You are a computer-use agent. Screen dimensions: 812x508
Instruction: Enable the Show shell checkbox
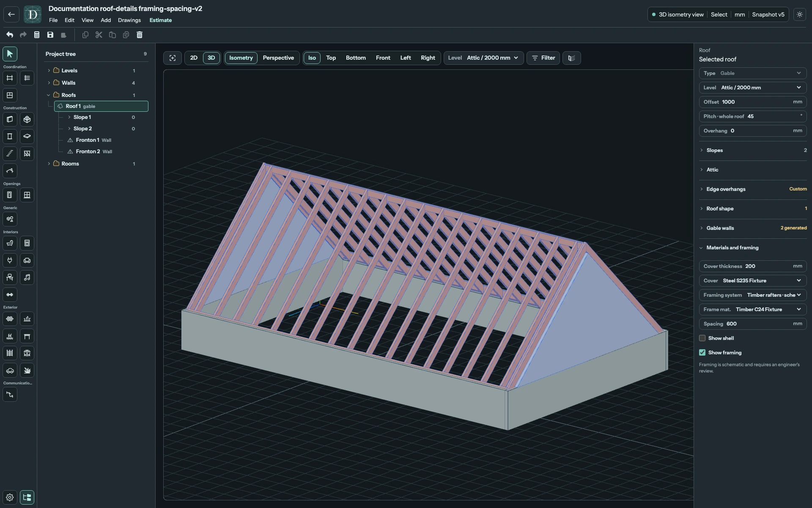click(x=702, y=338)
